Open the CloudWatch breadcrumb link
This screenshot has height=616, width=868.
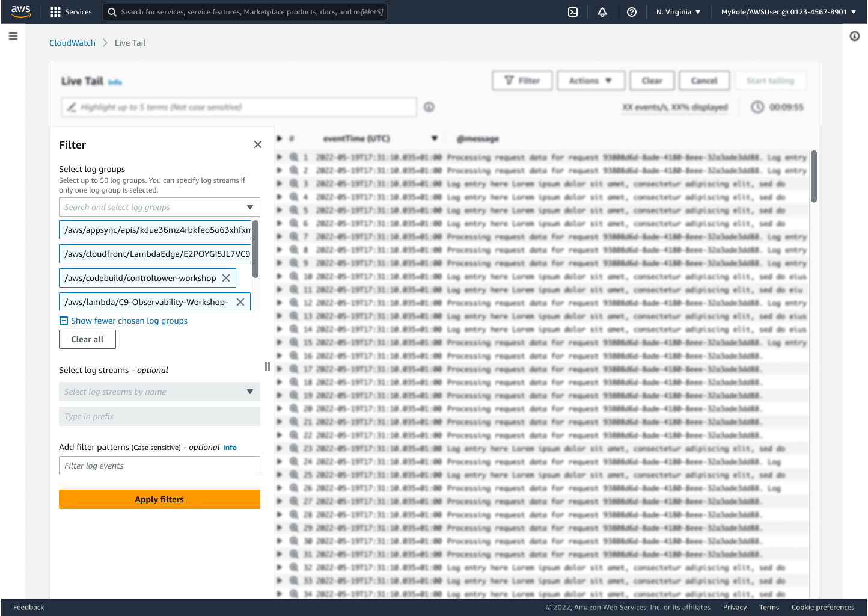pos(72,43)
